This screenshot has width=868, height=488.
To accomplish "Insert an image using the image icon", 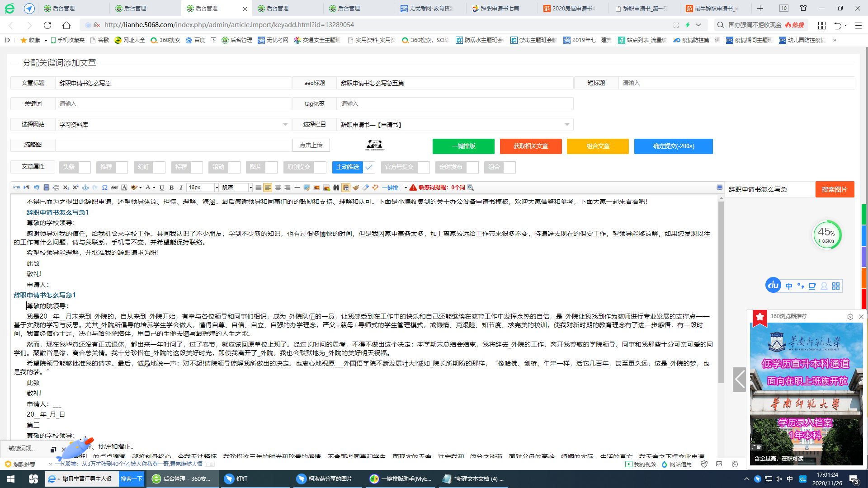I will pyautogui.click(x=316, y=188).
